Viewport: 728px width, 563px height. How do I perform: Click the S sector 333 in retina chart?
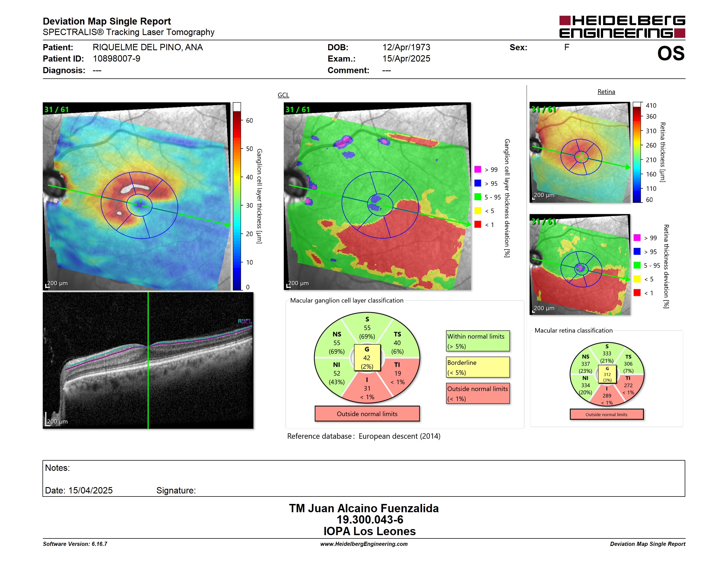[607, 354]
